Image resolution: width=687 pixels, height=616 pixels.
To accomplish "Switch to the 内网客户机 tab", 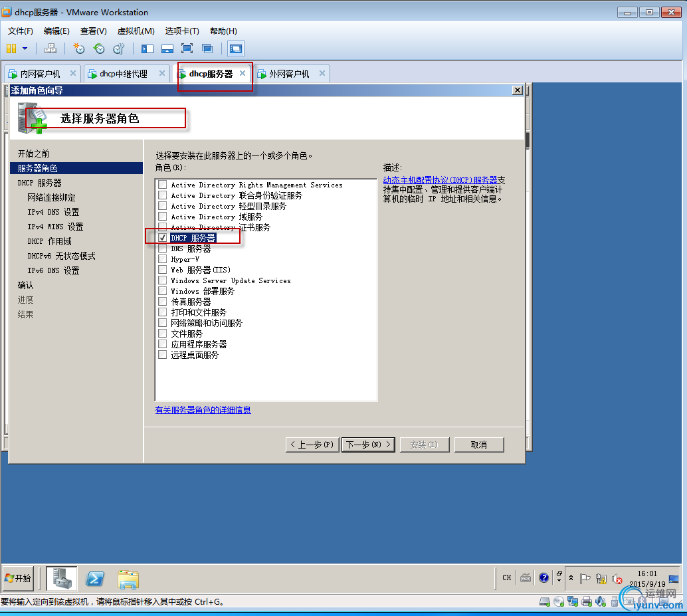I will [x=40, y=74].
